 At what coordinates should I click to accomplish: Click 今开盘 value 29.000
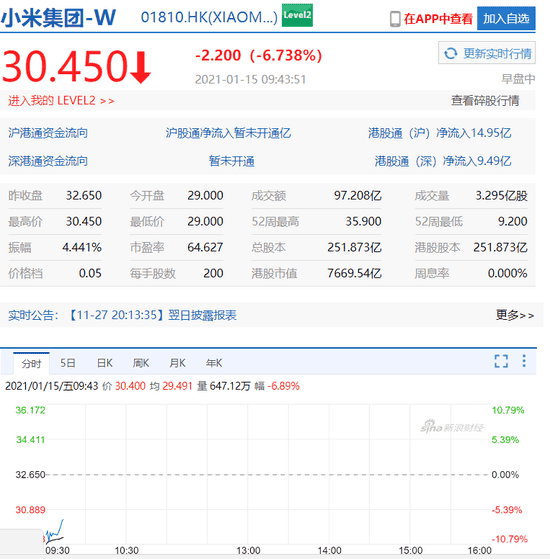click(x=205, y=195)
